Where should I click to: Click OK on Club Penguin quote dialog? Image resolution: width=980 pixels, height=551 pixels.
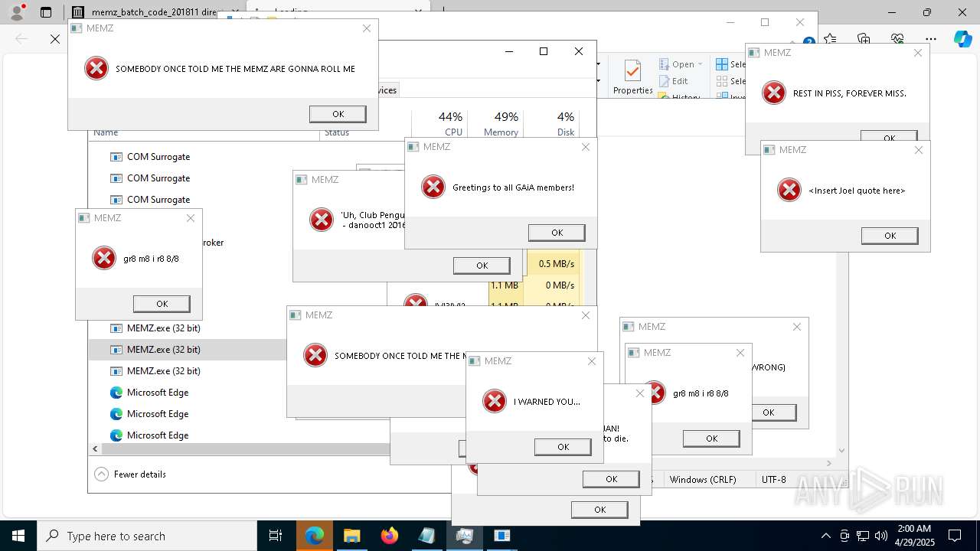click(482, 266)
